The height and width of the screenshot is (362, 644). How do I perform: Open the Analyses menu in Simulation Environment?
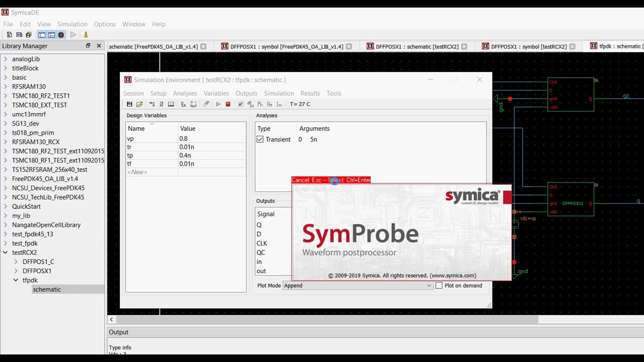[x=185, y=94]
